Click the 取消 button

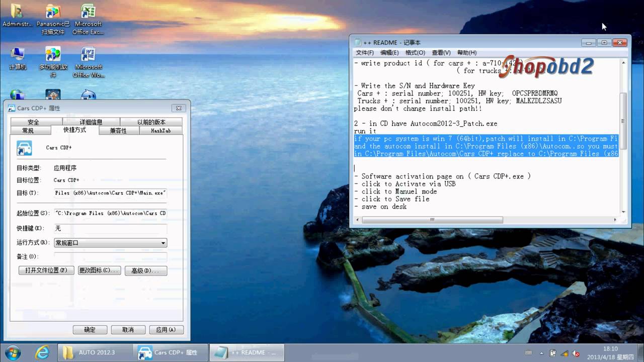coord(128,330)
